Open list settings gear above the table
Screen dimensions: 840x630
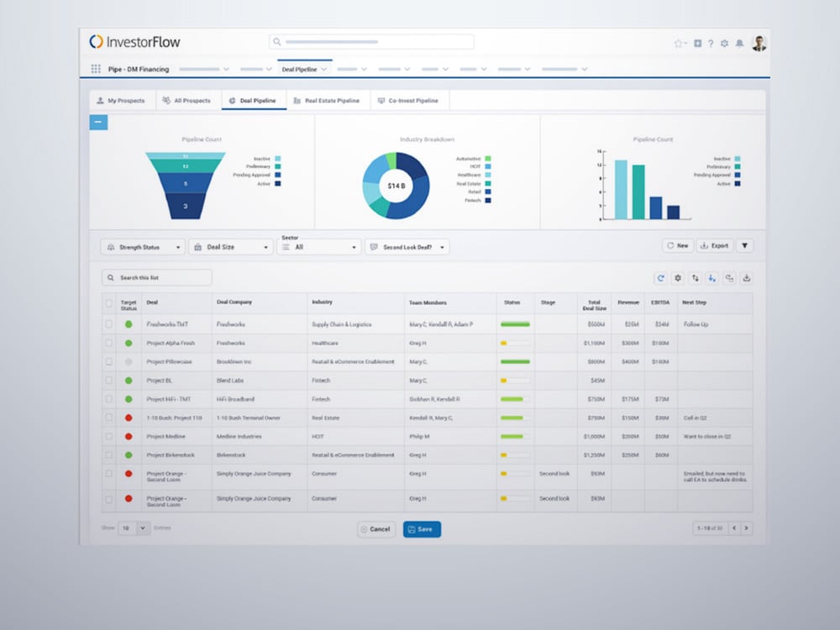tap(678, 278)
